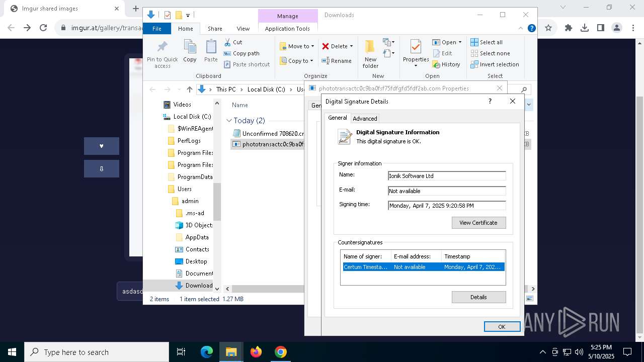The image size is (644, 362).
Task: Open the Move to dropdown
Action: [x=297, y=46]
